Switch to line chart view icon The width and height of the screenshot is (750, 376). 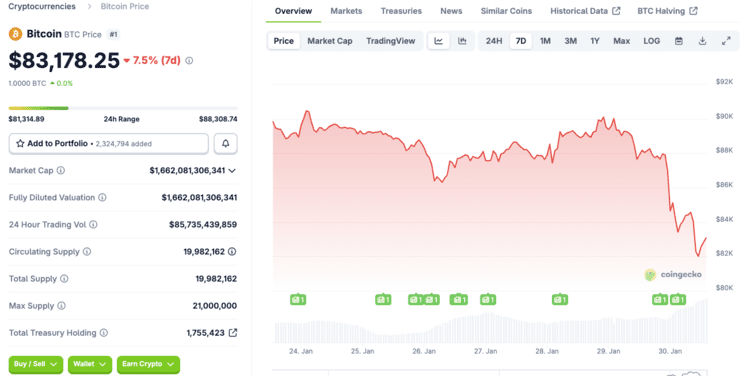tap(439, 41)
